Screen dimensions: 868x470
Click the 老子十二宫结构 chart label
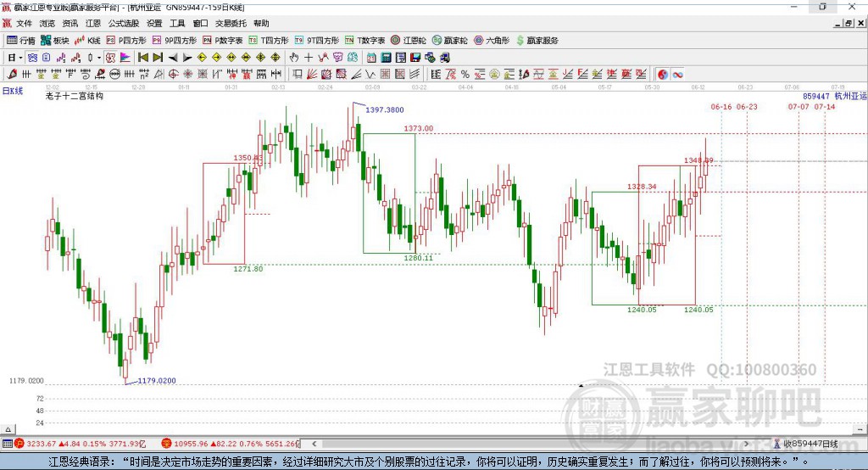[x=75, y=96]
